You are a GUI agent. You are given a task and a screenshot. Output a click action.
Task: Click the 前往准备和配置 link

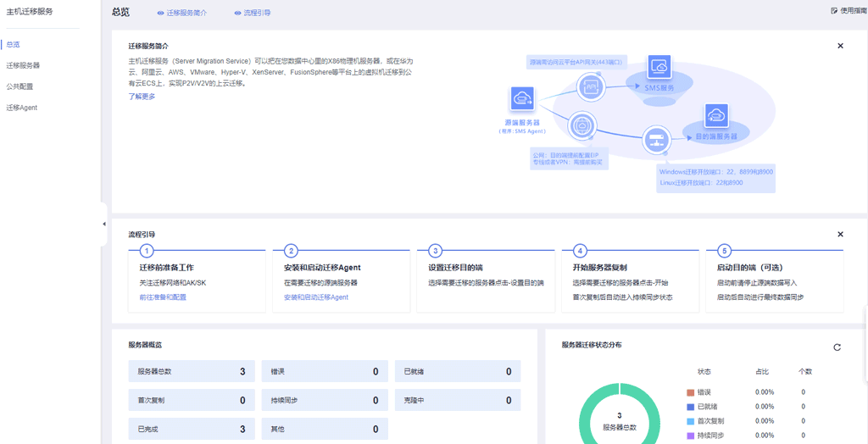[x=163, y=297]
